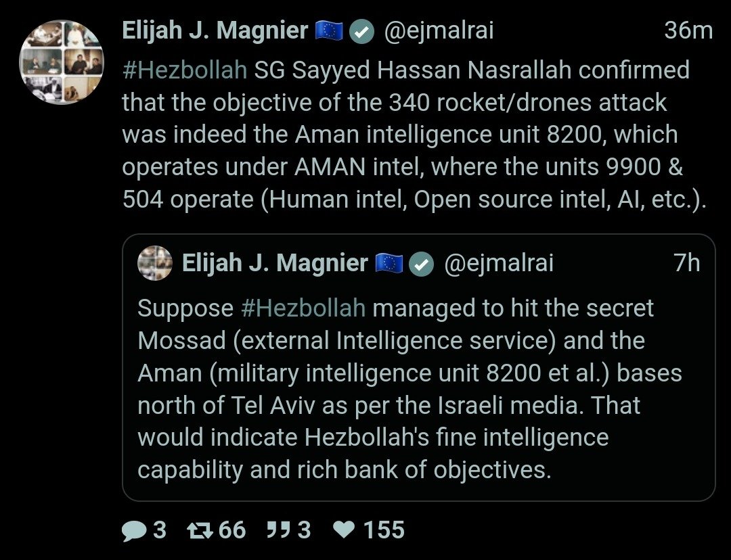This screenshot has width=731, height=560.
Task: Click main author name Elijah J. Magnier
Action: point(215,31)
